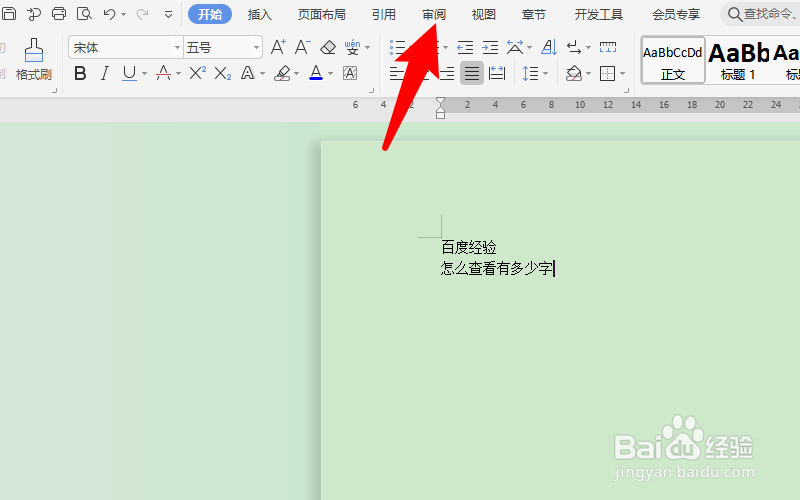Switch to the 引用 tab
This screenshot has height=500, width=800.
coord(384,14)
